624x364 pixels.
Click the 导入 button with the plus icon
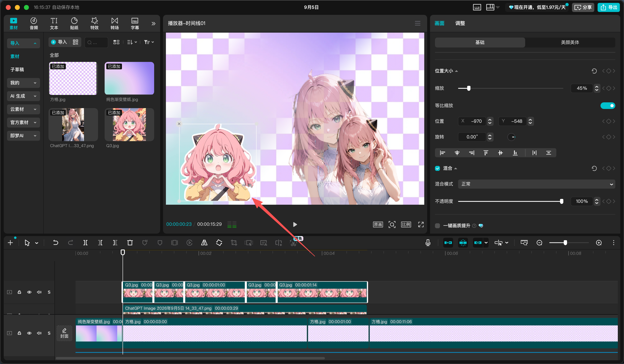click(59, 42)
